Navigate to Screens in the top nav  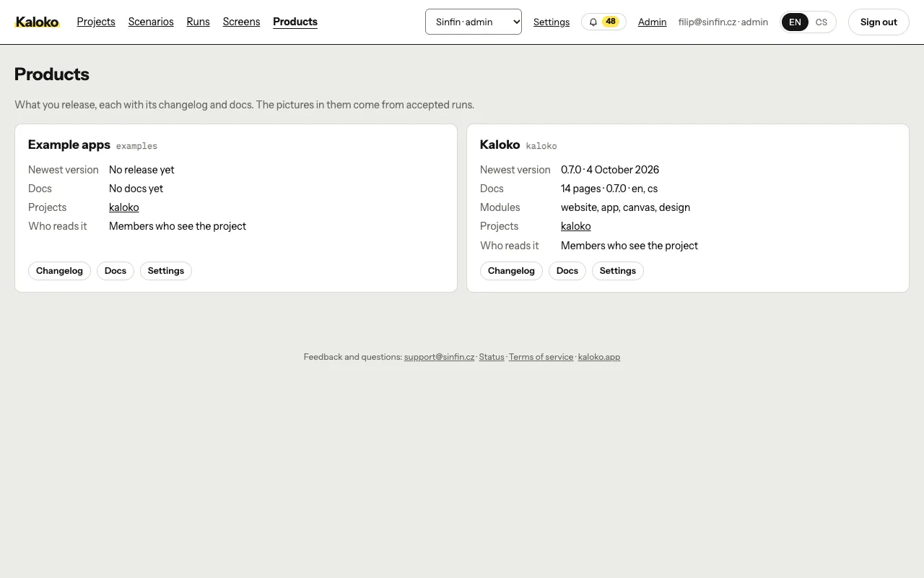click(x=241, y=22)
